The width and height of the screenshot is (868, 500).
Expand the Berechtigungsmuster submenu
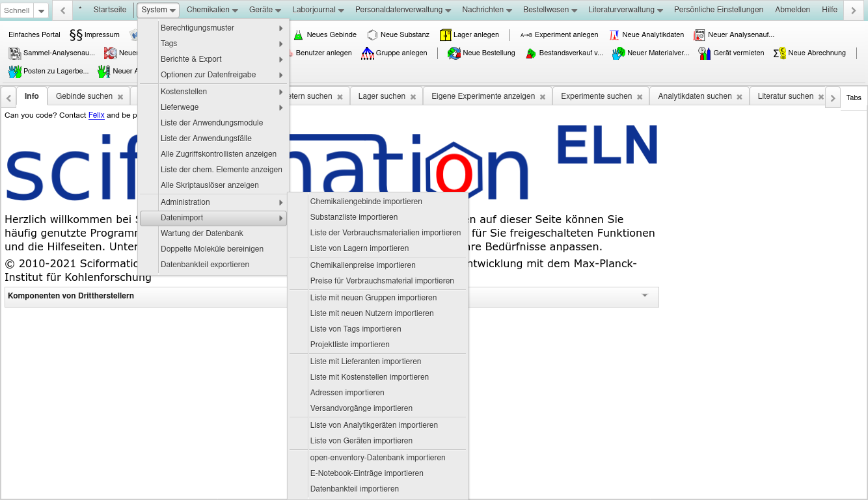click(213, 28)
